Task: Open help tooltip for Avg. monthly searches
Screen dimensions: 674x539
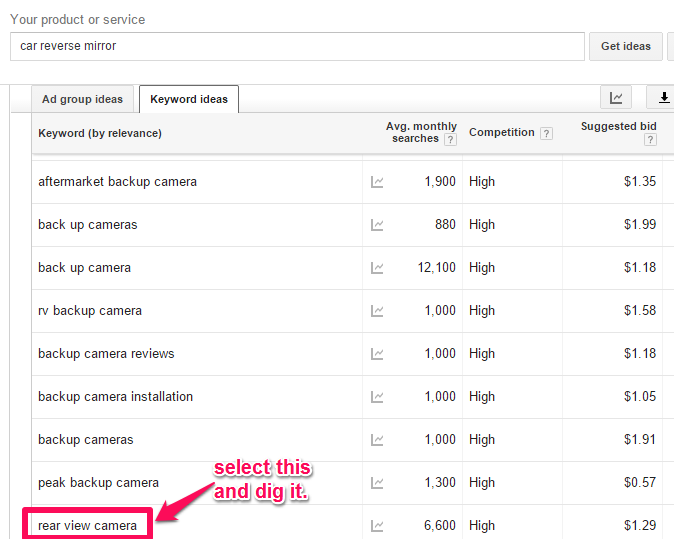Action: 450,140
